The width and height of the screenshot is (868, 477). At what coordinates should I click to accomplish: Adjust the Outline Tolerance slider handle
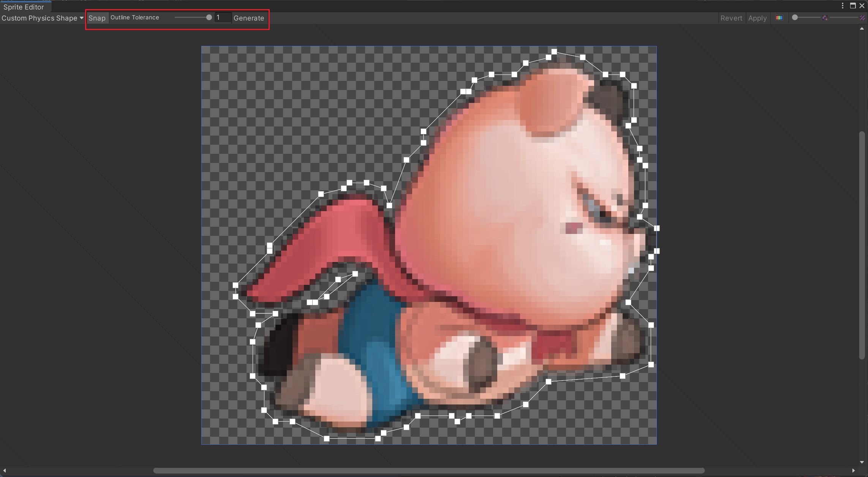(209, 17)
